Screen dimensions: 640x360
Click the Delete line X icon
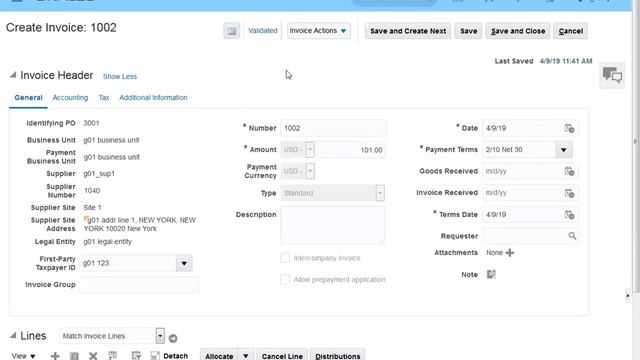tap(93, 356)
